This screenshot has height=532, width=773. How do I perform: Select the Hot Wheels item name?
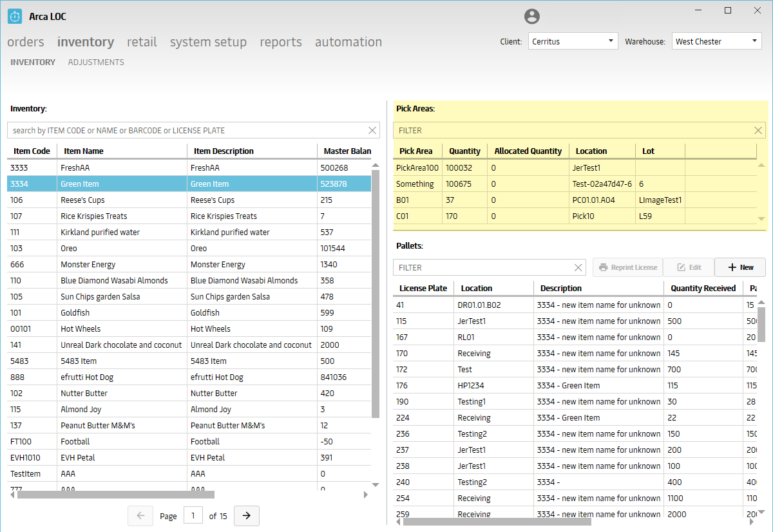click(x=81, y=328)
